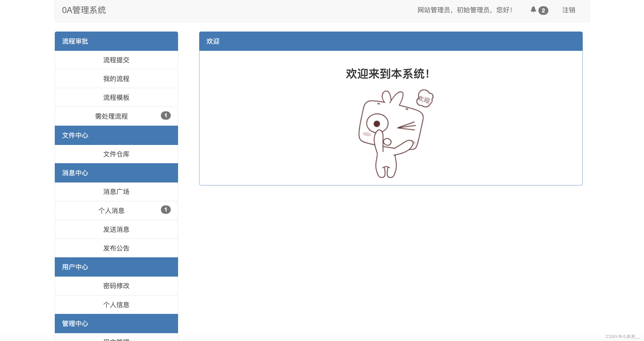Click the notification badge showing 2
The height and width of the screenshot is (341, 644).
click(544, 10)
